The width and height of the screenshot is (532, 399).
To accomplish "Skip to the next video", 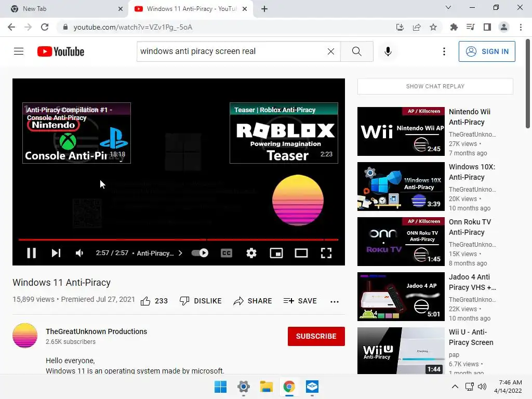I will pos(56,253).
